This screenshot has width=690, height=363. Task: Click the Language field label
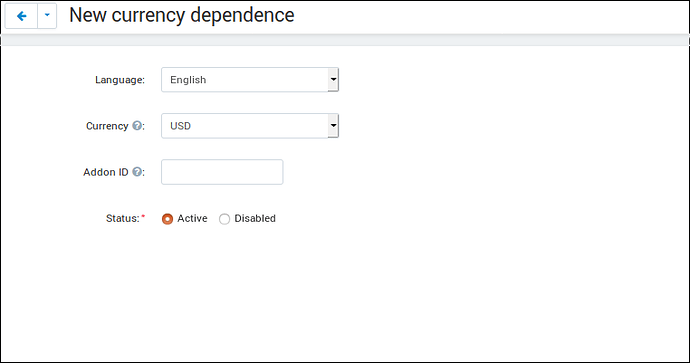click(120, 80)
